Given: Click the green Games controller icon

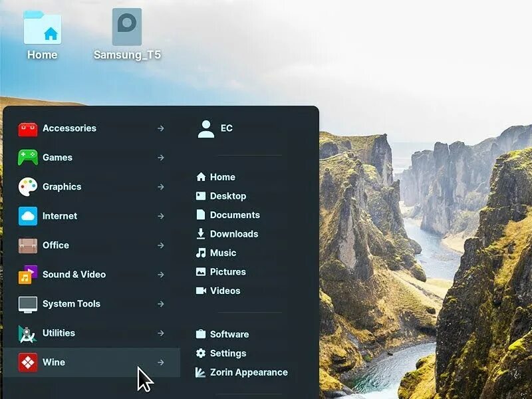Looking at the screenshot, I should pos(28,158).
